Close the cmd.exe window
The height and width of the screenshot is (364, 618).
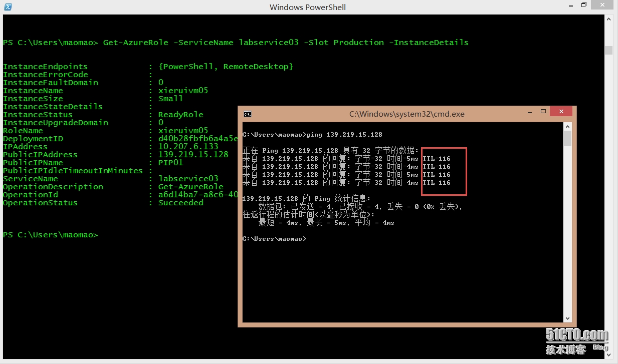tap(561, 111)
